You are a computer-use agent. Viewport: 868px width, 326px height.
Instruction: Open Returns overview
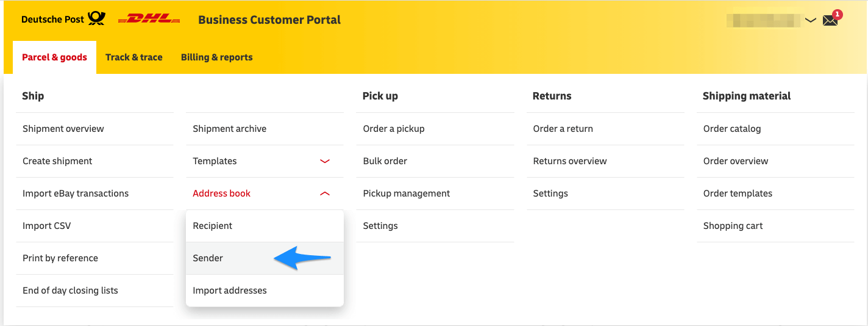click(x=605, y=161)
